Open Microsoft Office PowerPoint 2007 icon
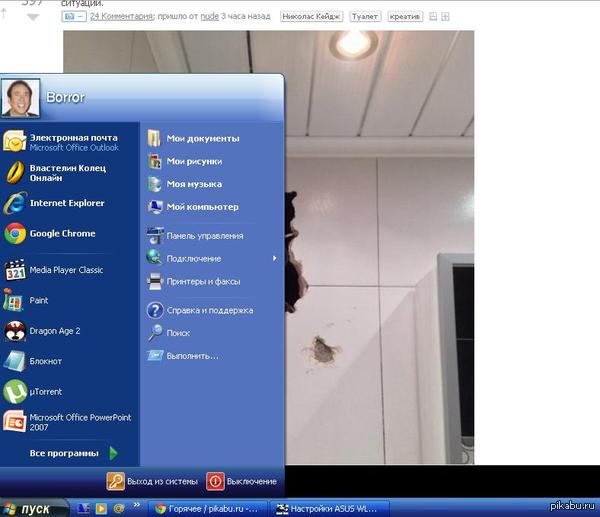 15,422
